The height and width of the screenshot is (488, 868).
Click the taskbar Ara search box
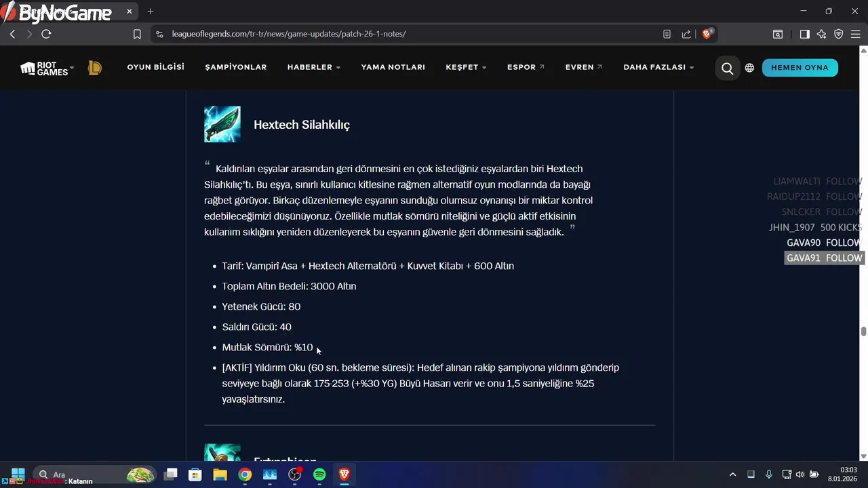click(x=95, y=474)
